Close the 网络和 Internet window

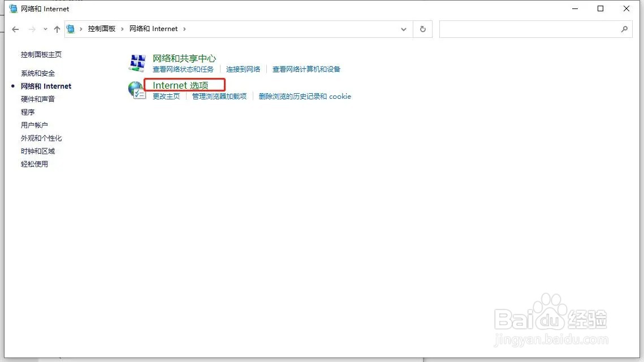626,8
